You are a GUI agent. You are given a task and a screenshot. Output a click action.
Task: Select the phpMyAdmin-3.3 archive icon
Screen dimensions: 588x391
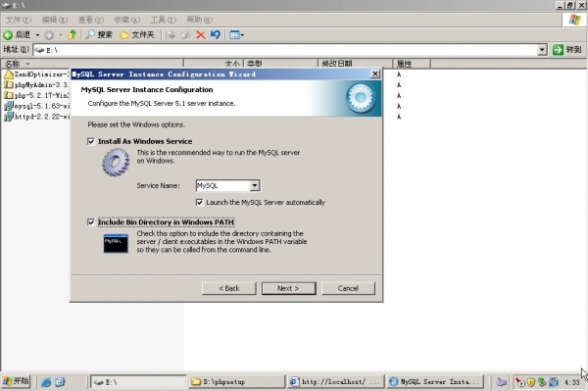tap(8, 84)
